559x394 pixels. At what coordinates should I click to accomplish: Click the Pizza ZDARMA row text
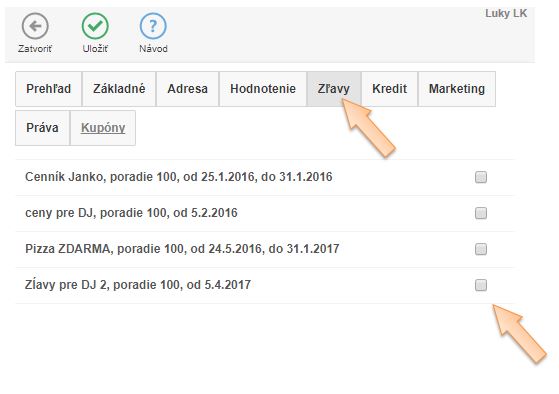point(182,249)
